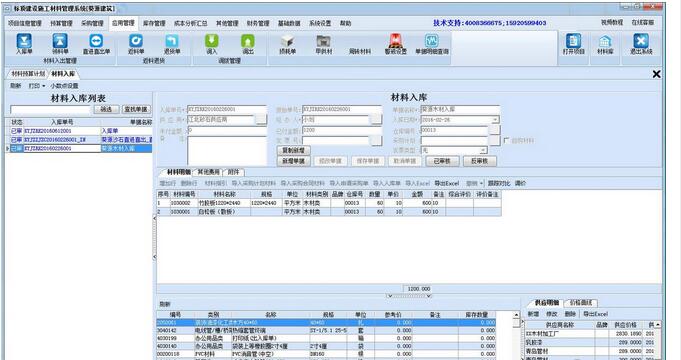Click 导出Excel in the material detail toolbar
The height and width of the screenshot is (360, 681).
(446, 183)
